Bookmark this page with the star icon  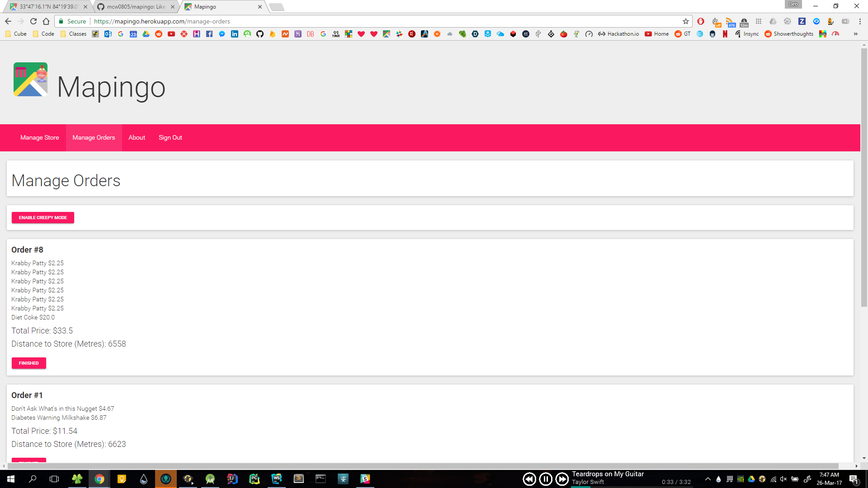[x=686, y=21]
